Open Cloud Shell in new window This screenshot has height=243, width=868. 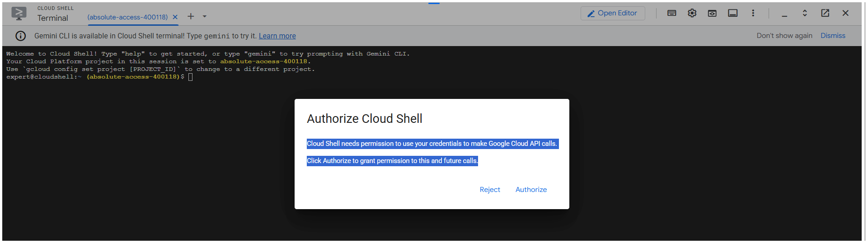pyautogui.click(x=825, y=13)
